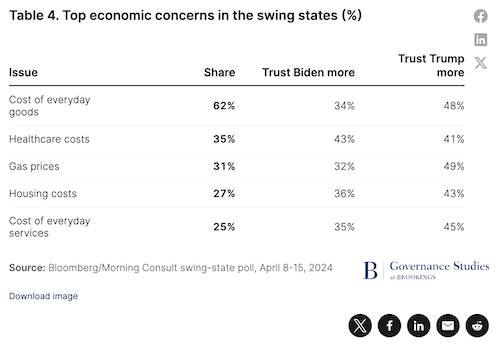Image resolution: width=500 pixels, height=361 pixels.
Task: Share via the black Facebook circle button
Action: point(389,325)
